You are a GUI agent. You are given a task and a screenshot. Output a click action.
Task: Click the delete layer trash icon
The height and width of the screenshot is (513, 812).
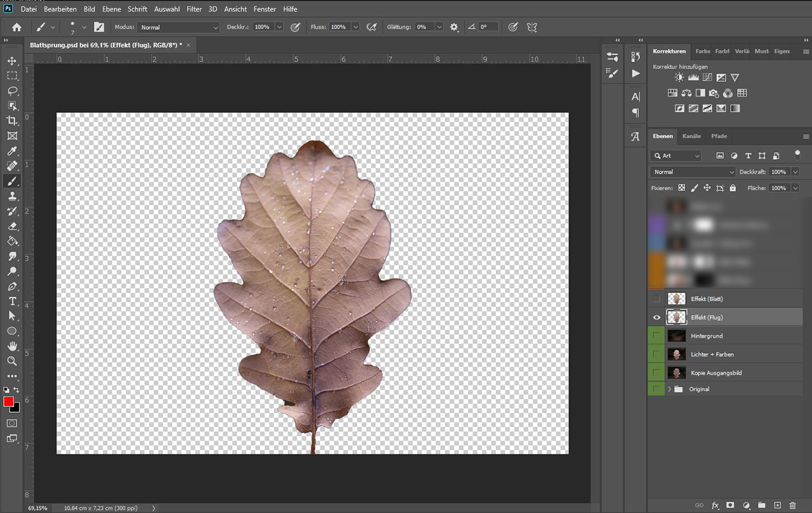tap(792, 505)
